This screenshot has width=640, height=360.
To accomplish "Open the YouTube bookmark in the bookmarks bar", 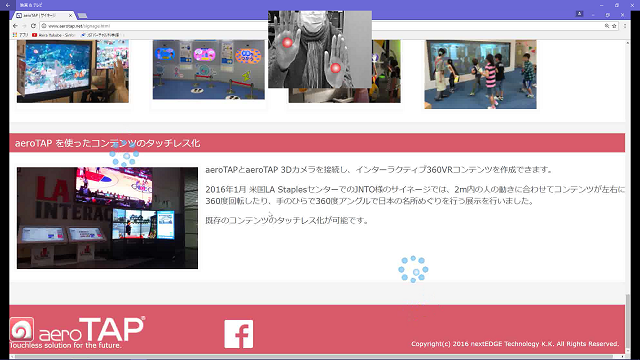I will 54,35.
